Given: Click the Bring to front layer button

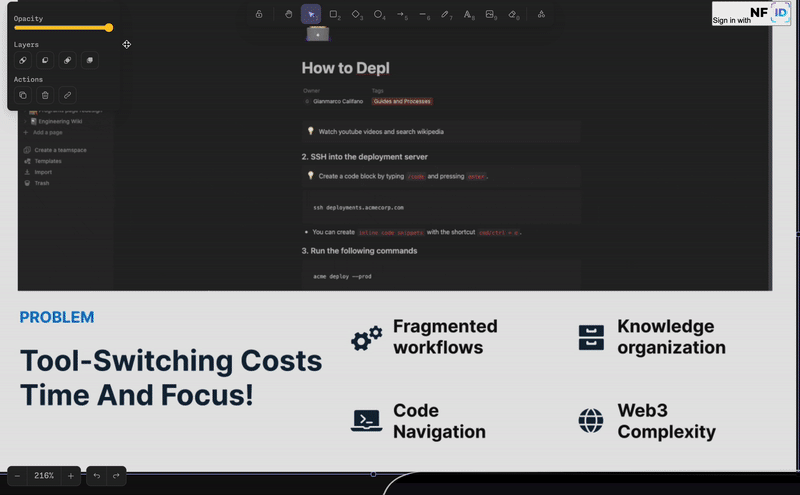Looking at the screenshot, I should [x=90, y=60].
